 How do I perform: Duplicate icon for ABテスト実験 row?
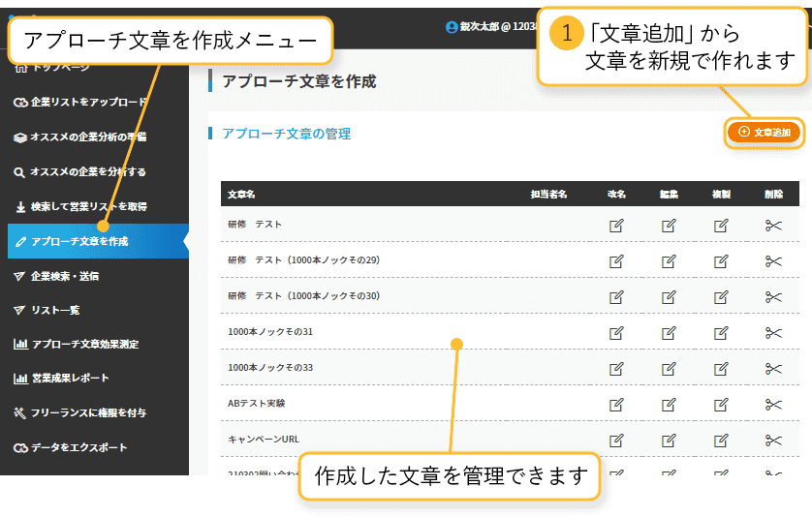pyautogui.click(x=721, y=404)
